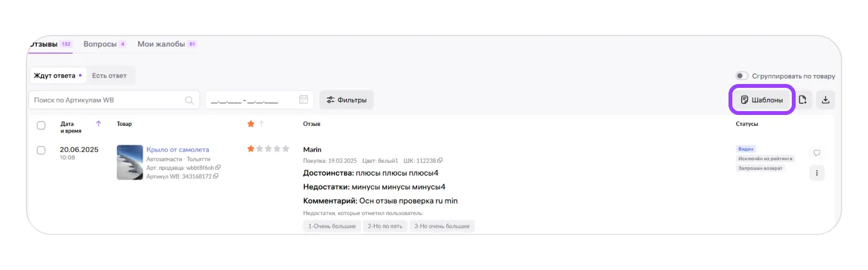868x270 pixels.
Task: Tick the checkbox for the 20.06.2025 review
Action: (41, 150)
